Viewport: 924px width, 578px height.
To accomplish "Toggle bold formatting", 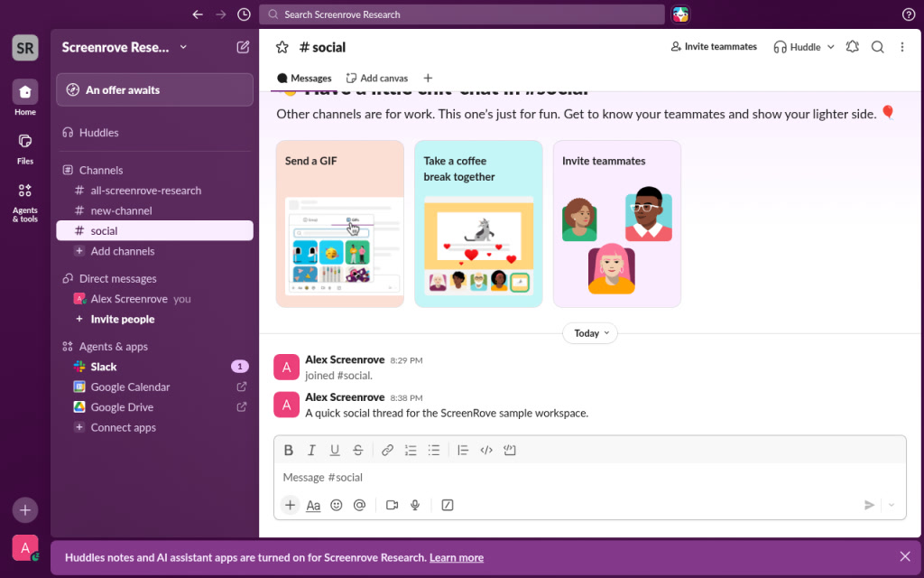I will coord(288,451).
